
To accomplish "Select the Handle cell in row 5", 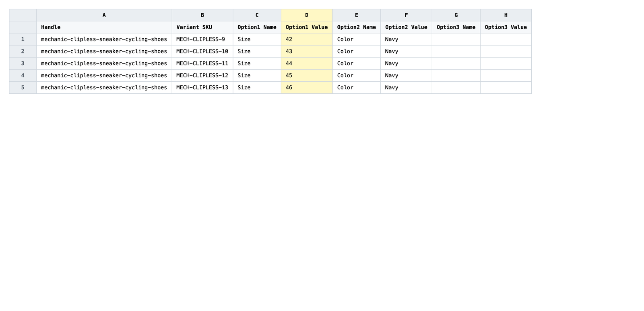I will click(x=104, y=88).
